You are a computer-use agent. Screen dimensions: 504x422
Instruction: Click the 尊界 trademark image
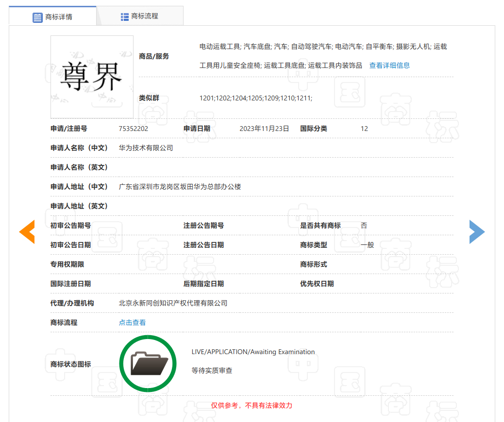(92, 77)
